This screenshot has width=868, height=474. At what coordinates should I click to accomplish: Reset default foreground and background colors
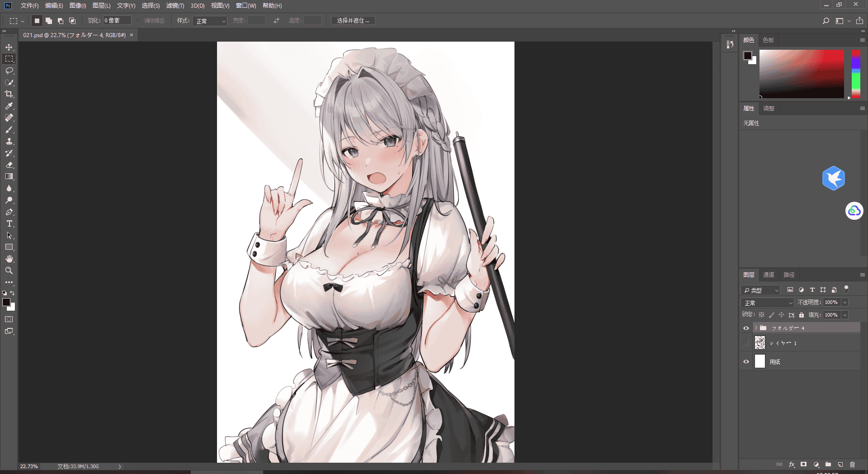(x=5, y=293)
